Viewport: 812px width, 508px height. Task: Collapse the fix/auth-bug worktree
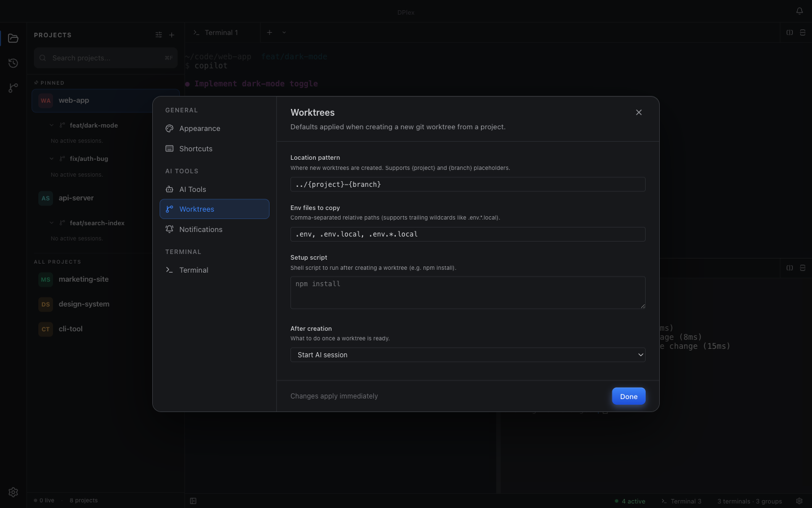pyautogui.click(x=51, y=159)
